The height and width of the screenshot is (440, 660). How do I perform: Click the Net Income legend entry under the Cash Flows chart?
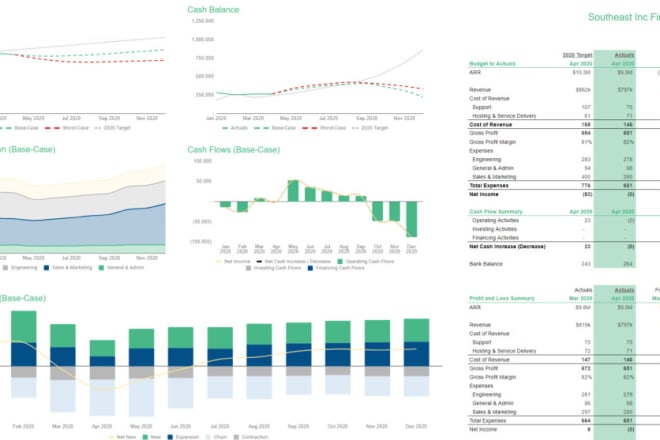(233, 261)
